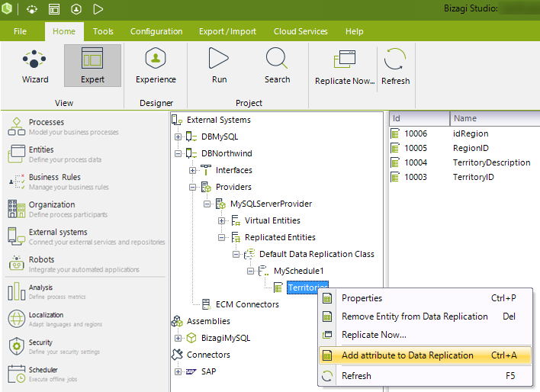Choose Add attribute to Data Replication
Image resolution: width=540 pixels, height=392 pixels.
coord(425,355)
